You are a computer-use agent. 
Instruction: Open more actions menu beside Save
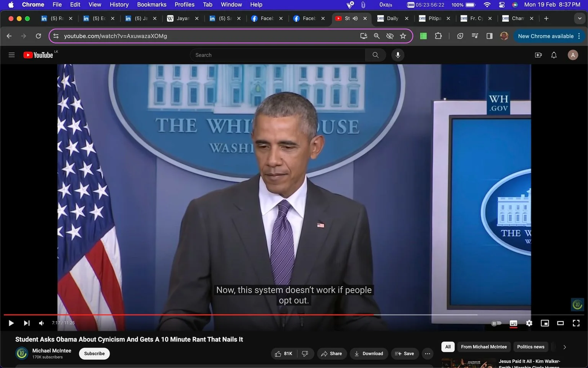pyautogui.click(x=428, y=353)
